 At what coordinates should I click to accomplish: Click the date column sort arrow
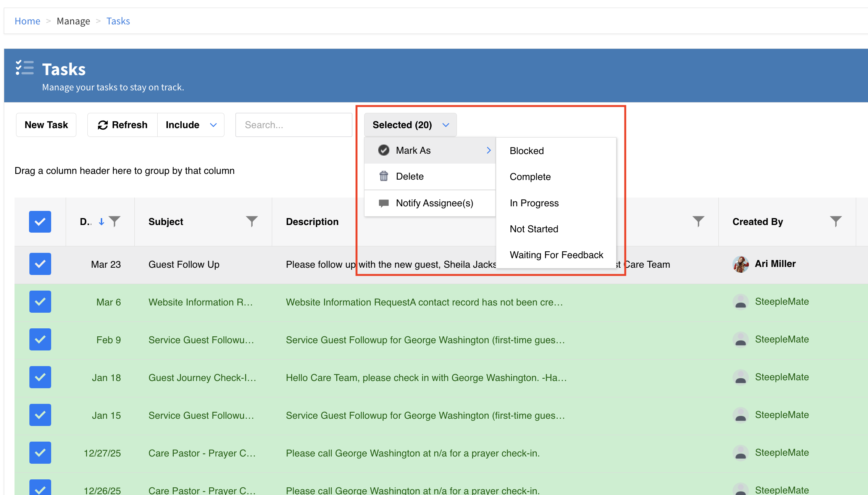(x=102, y=222)
